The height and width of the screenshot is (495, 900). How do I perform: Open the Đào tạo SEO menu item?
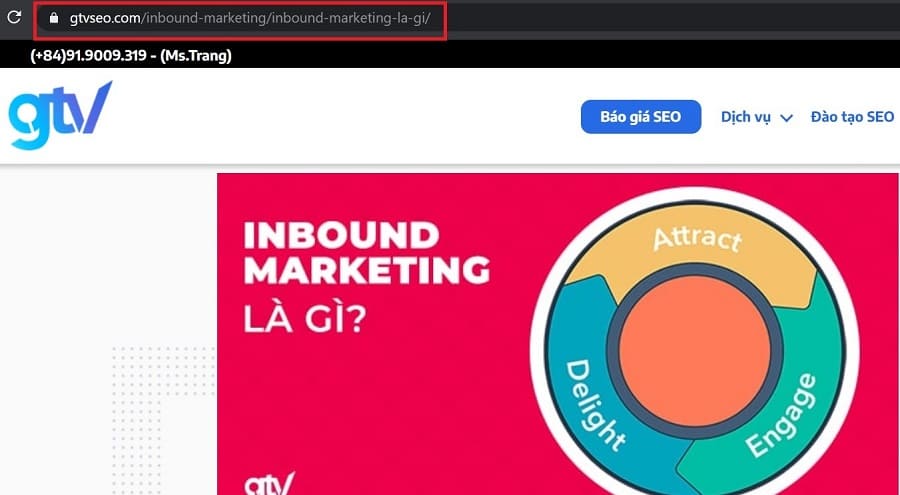coord(852,117)
